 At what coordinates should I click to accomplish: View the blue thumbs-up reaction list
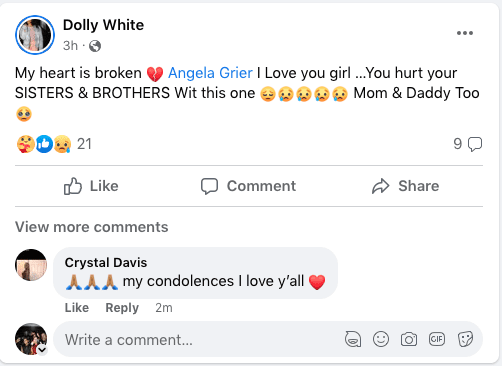tap(44, 144)
